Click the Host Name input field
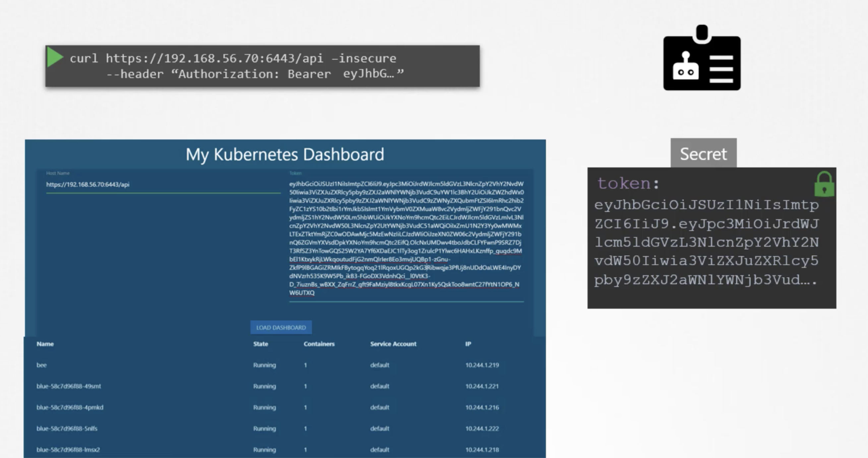This screenshot has height=458, width=868. 163,185
